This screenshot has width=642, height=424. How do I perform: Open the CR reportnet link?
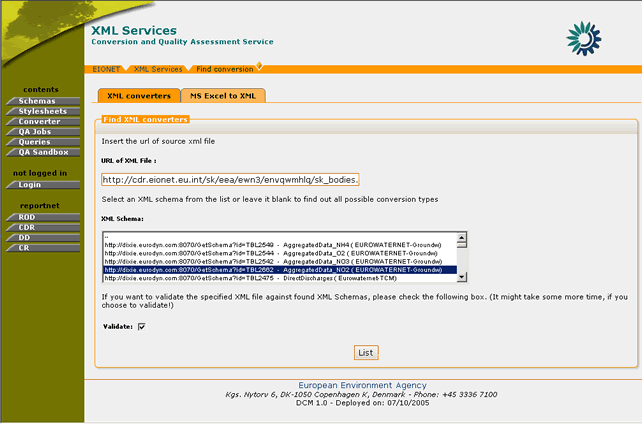tap(43, 248)
